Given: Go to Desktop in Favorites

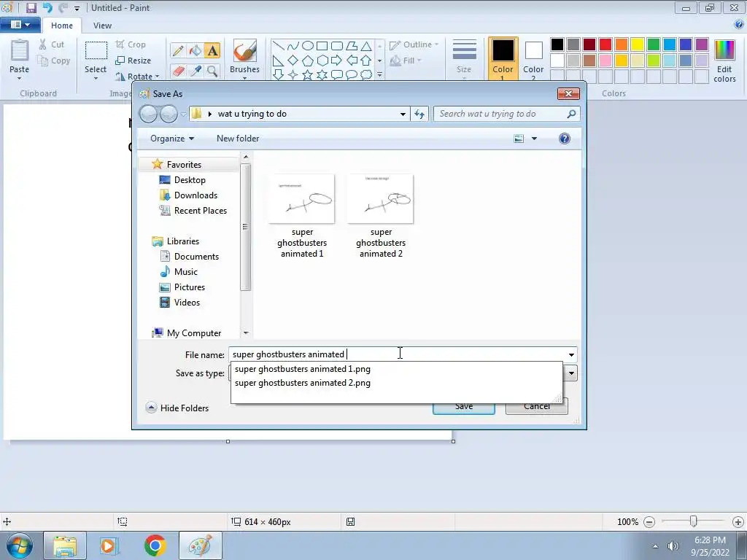Looking at the screenshot, I should click(190, 180).
